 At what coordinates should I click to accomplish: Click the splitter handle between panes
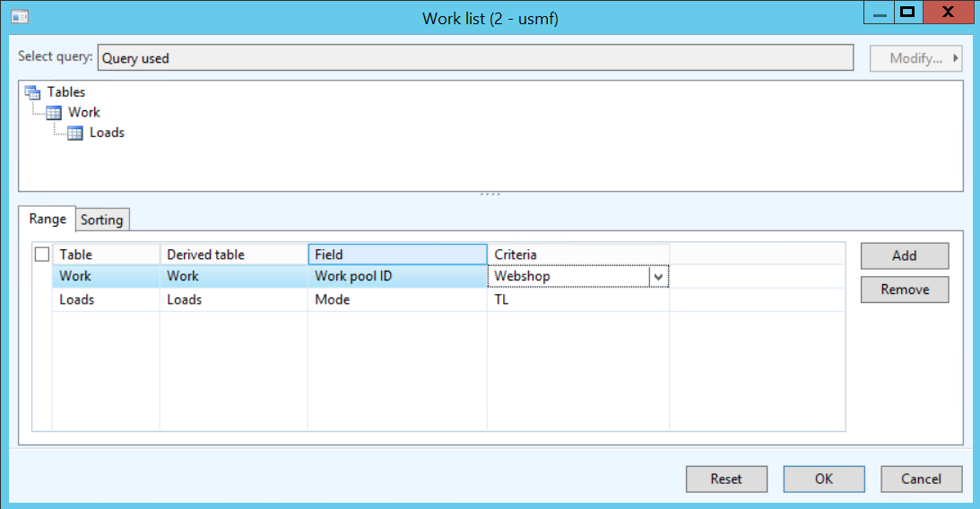click(490, 194)
